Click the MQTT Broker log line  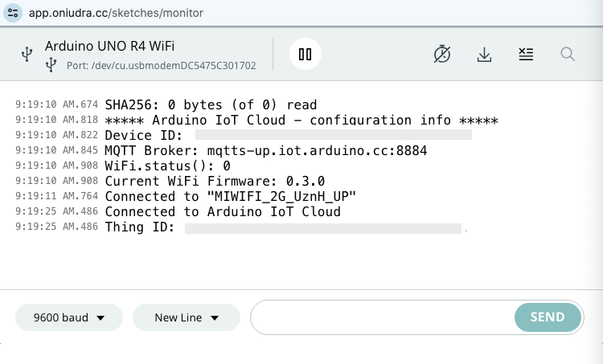coord(266,150)
